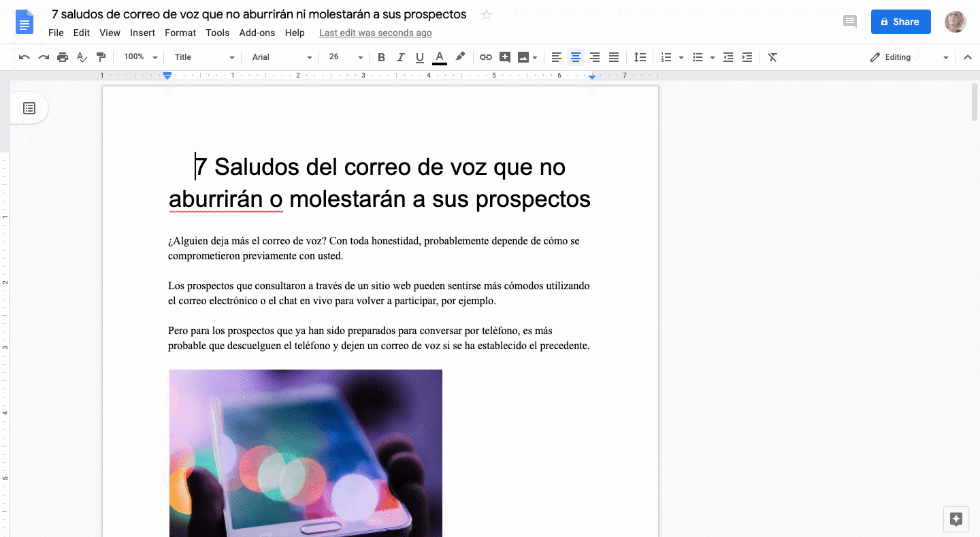Image resolution: width=980 pixels, height=537 pixels.
Task: Expand bulleted list style dropdown
Action: (x=713, y=57)
